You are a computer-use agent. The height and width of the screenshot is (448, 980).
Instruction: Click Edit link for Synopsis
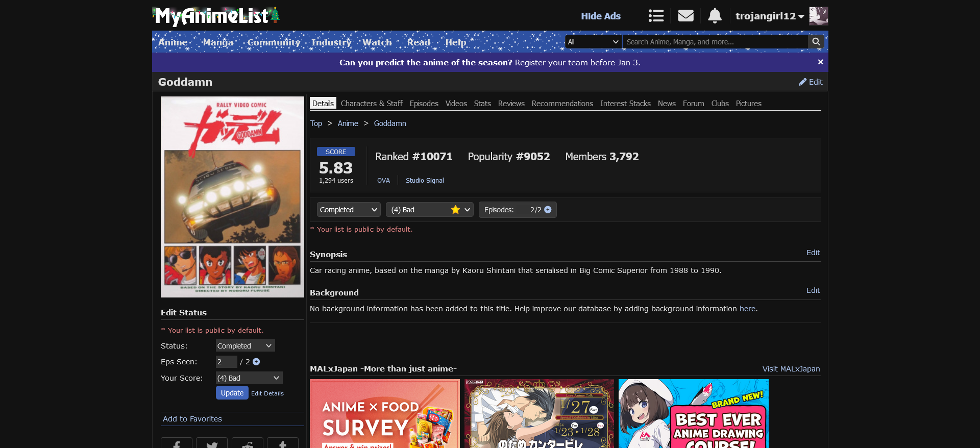pyautogui.click(x=813, y=253)
